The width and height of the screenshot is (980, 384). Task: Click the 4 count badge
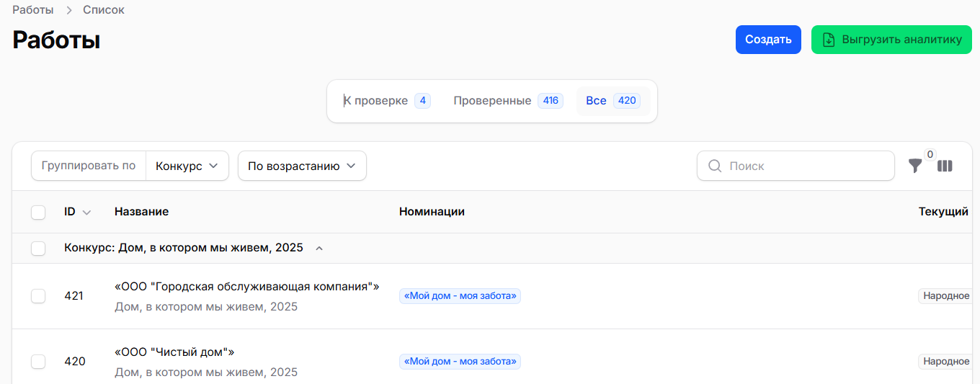[x=422, y=101]
